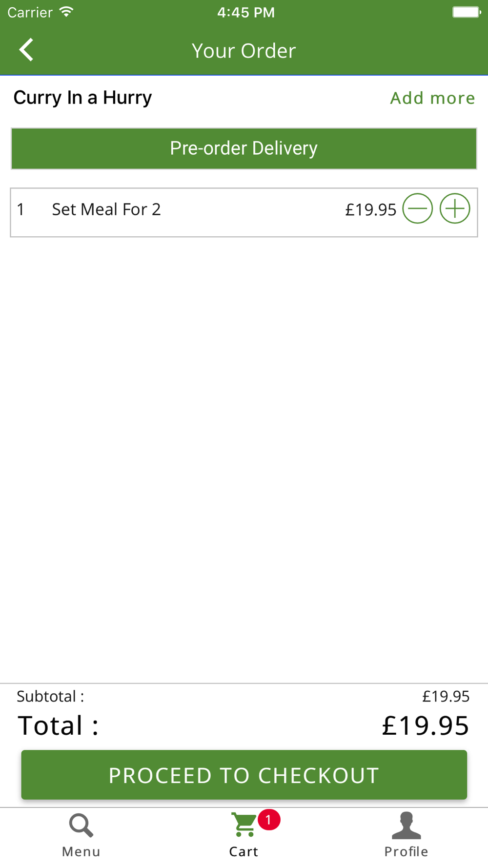Viewport: 488px width, 868px height.
Task: Choose Pre-order Delivery button
Action: click(x=244, y=148)
